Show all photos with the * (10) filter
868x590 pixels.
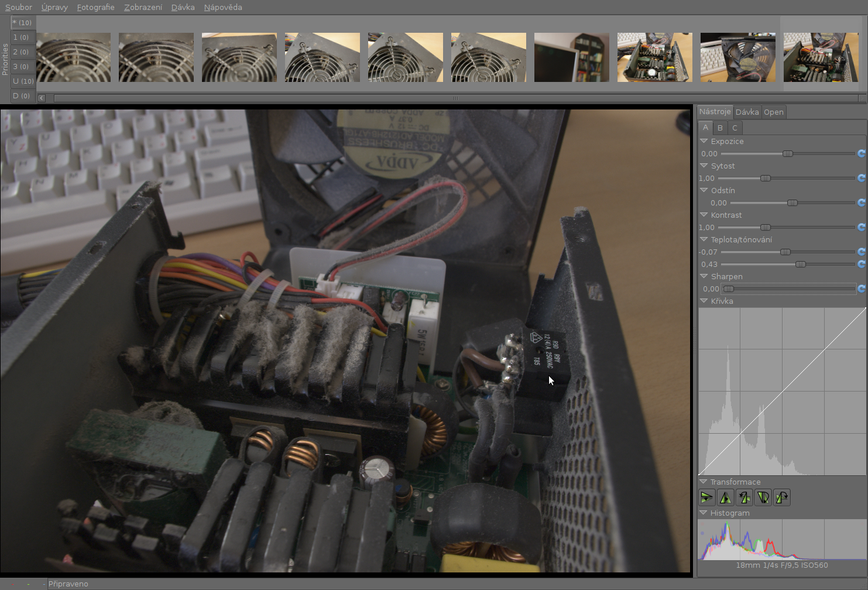click(23, 22)
